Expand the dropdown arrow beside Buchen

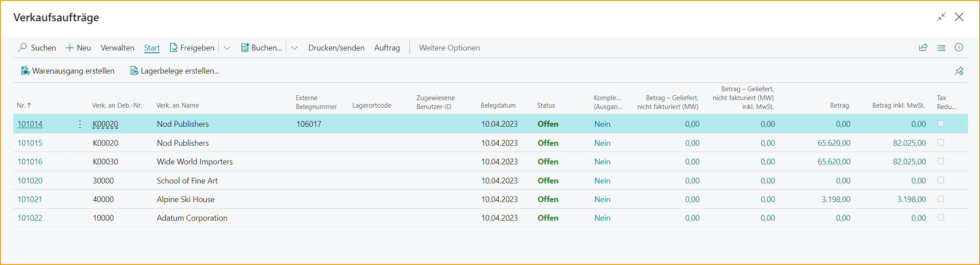click(x=295, y=48)
